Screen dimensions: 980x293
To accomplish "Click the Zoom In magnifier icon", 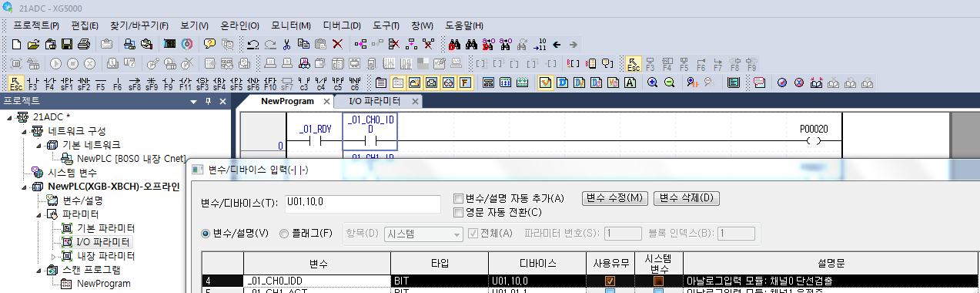I will (652, 83).
